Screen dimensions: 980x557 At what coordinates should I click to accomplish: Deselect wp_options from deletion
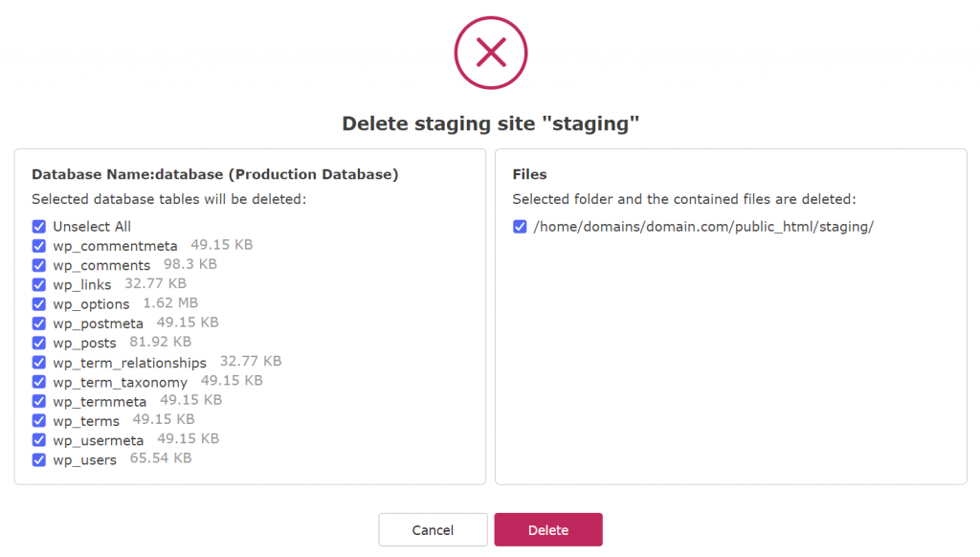(x=38, y=303)
